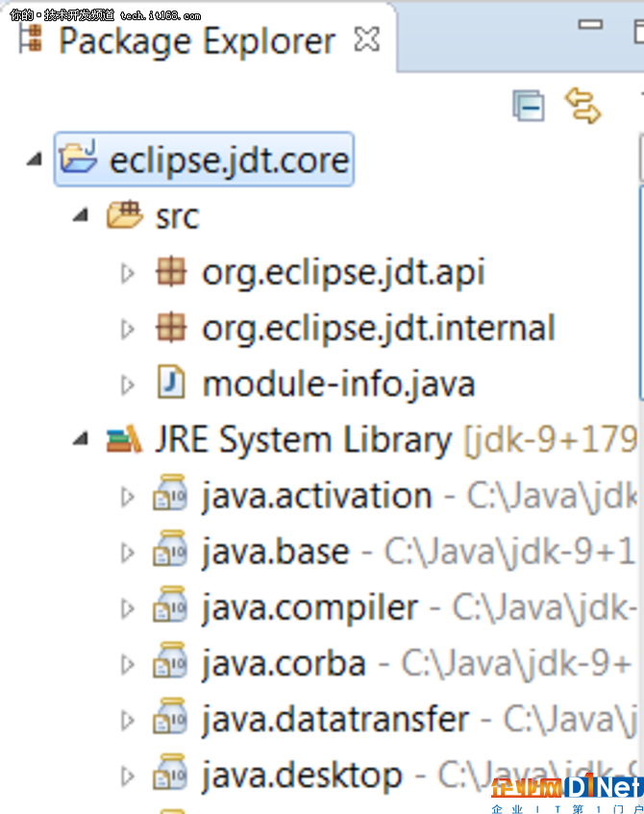
Task: Expand the java.activation module
Action: coord(127,497)
